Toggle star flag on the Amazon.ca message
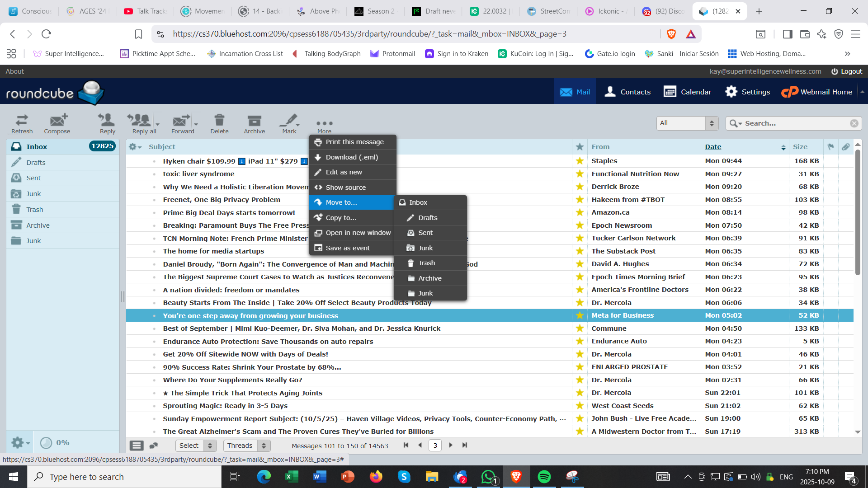Image resolution: width=868 pixels, height=488 pixels. coord(580,212)
